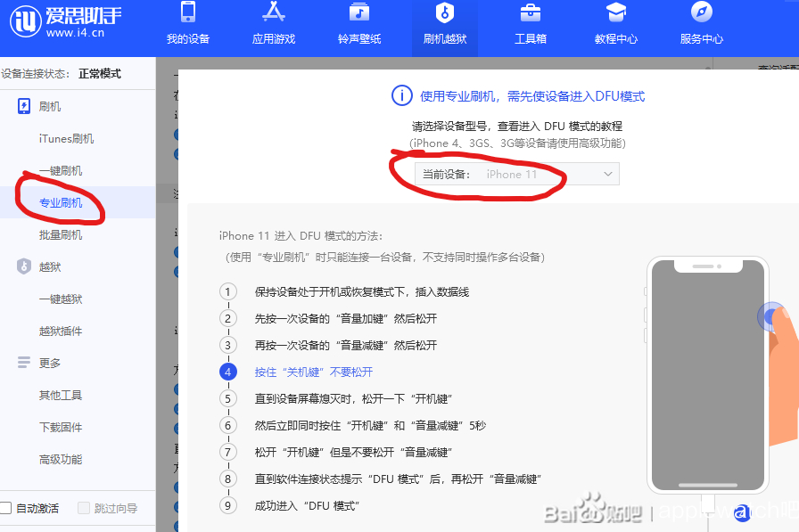Open 工具箱 toolbox icon
The image size is (799, 532).
click(531, 12)
